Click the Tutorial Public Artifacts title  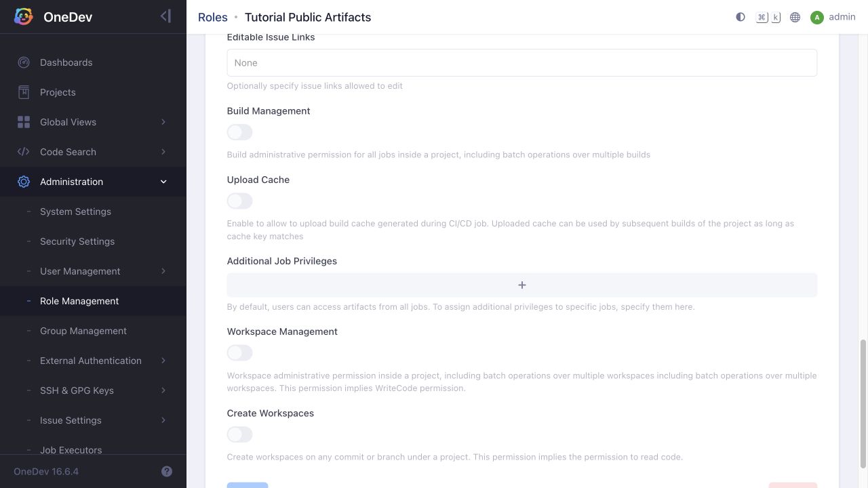click(308, 17)
